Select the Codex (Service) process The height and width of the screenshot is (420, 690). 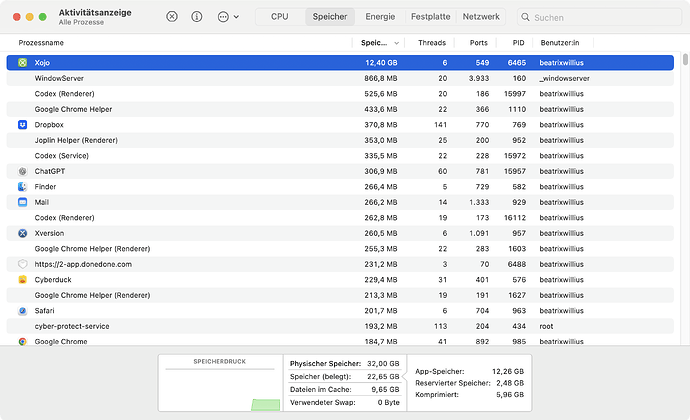(340, 156)
